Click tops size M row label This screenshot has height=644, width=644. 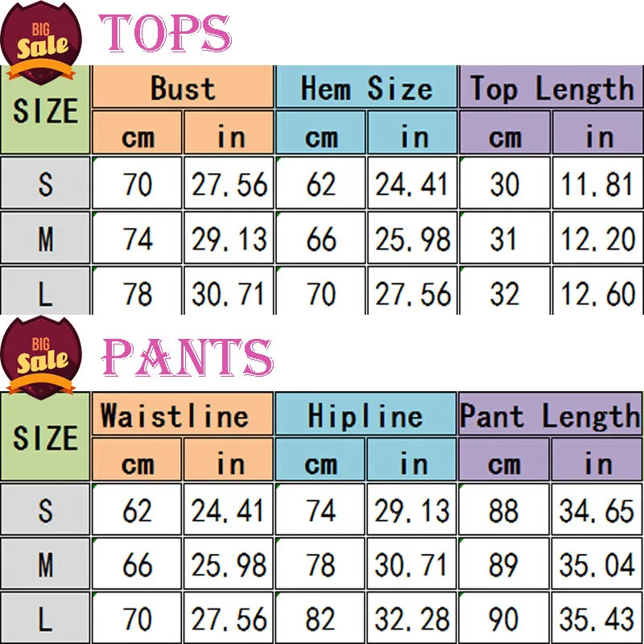click(x=45, y=237)
